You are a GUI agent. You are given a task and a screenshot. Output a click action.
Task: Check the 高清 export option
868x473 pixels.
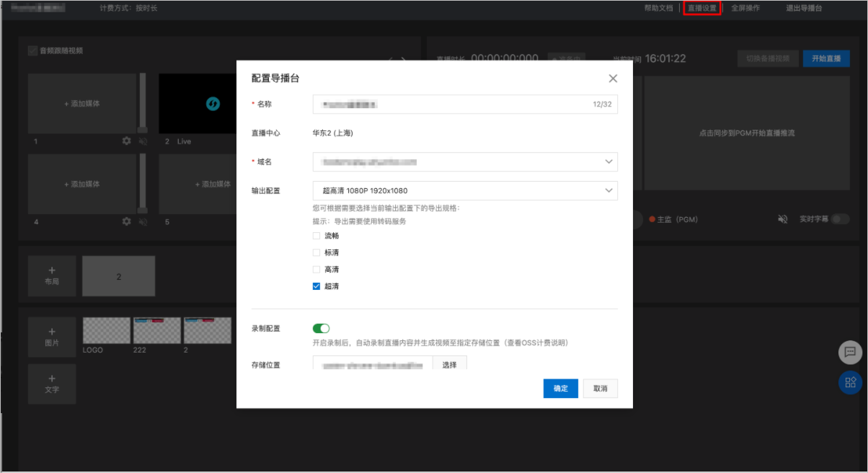pyautogui.click(x=316, y=269)
